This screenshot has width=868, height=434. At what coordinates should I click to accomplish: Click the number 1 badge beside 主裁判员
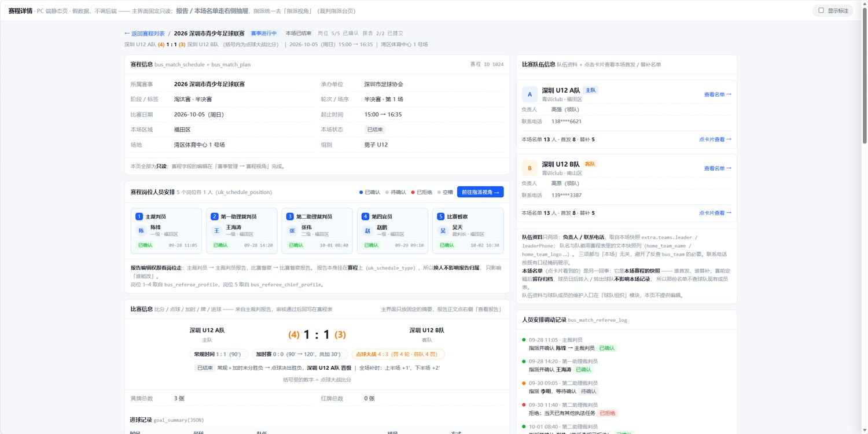[139, 216]
